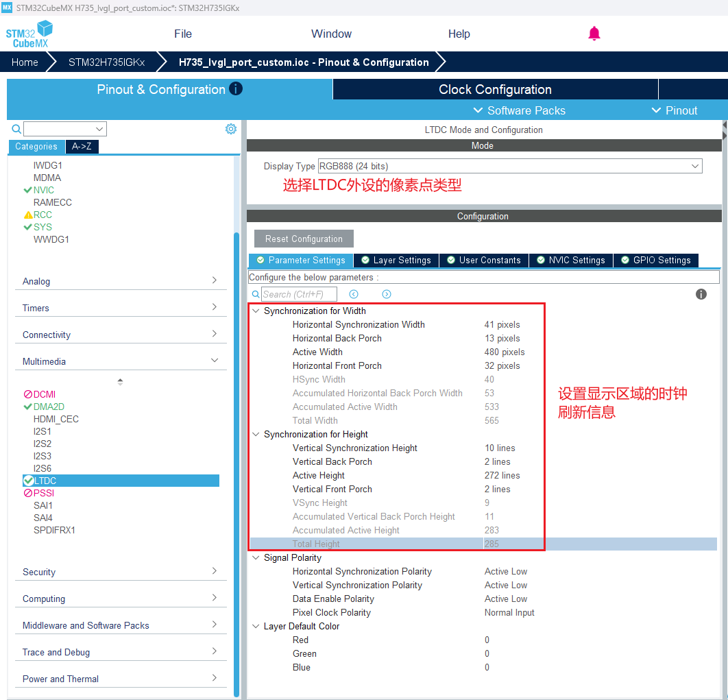Click the Horizontal Synchronization Polarity Active Low value
The image size is (728, 700).
(506, 571)
